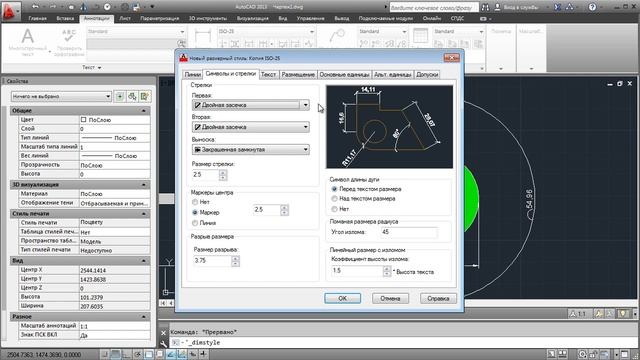
Task: Collapse the 3D визуализация section
Action: 144,185
